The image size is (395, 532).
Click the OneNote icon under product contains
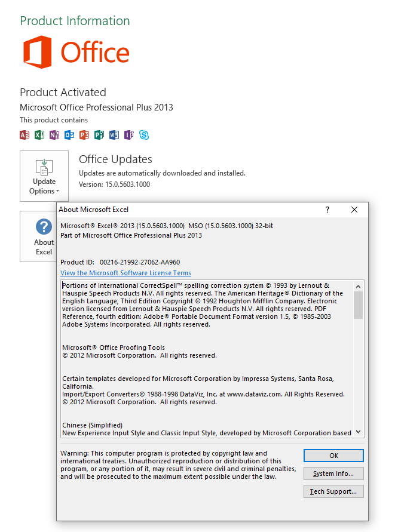pos(54,135)
